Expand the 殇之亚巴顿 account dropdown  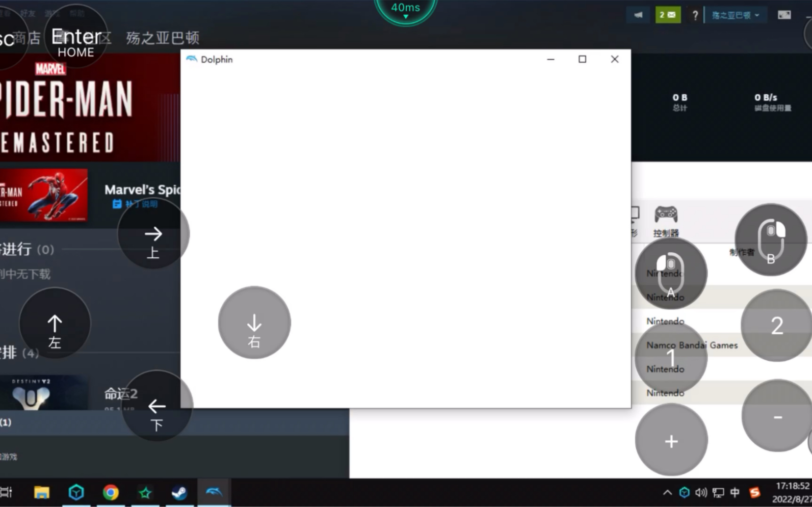(736, 15)
